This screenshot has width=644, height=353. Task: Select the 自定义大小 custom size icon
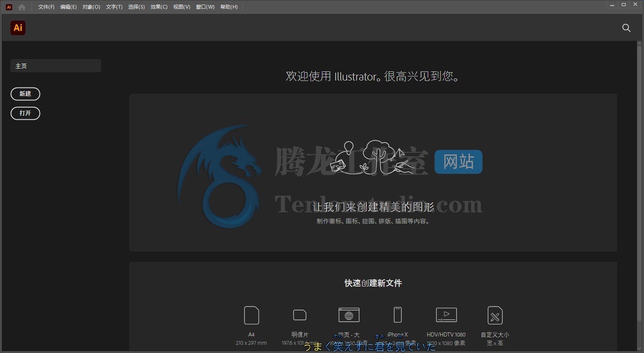[495, 315]
